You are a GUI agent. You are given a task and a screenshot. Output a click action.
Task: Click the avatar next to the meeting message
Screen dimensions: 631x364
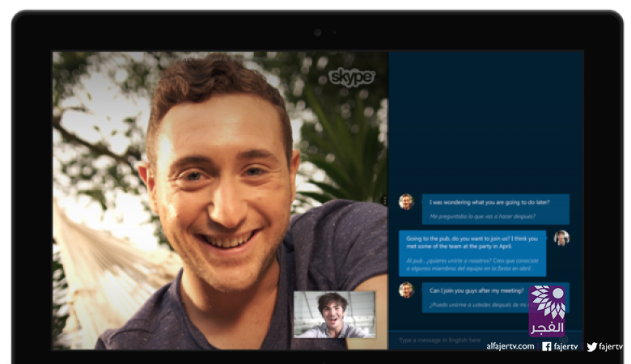click(406, 290)
